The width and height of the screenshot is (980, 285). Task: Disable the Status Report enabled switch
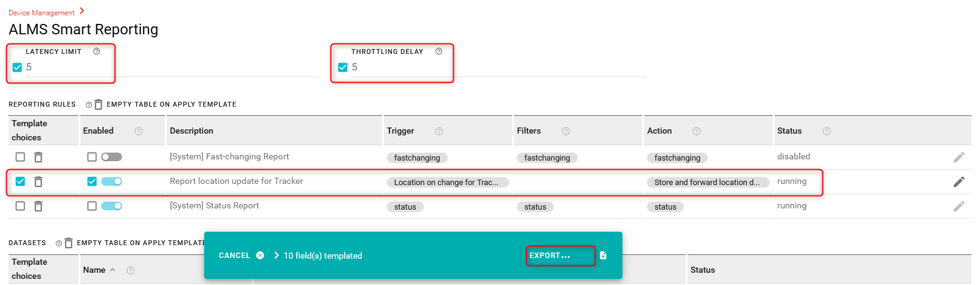pyautogui.click(x=112, y=206)
